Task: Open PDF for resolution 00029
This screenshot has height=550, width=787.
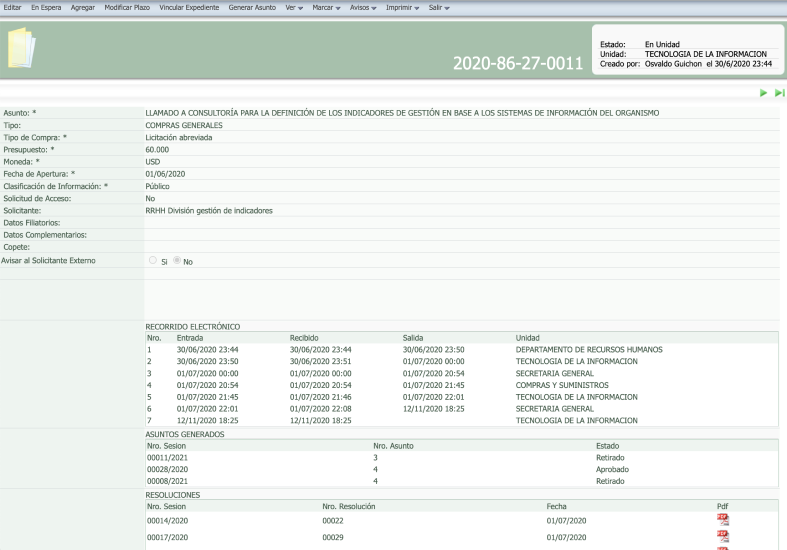Action: pos(723,537)
